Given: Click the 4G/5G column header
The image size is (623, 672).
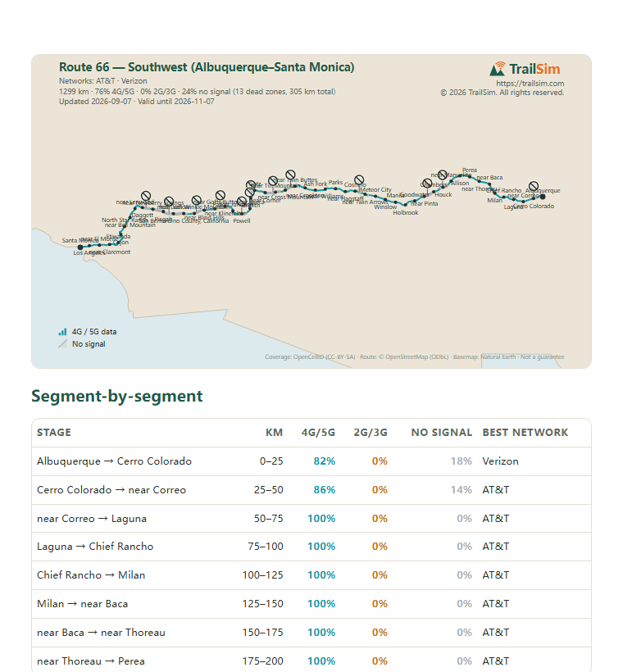Looking at the screenshot, I should click(318, 433).
